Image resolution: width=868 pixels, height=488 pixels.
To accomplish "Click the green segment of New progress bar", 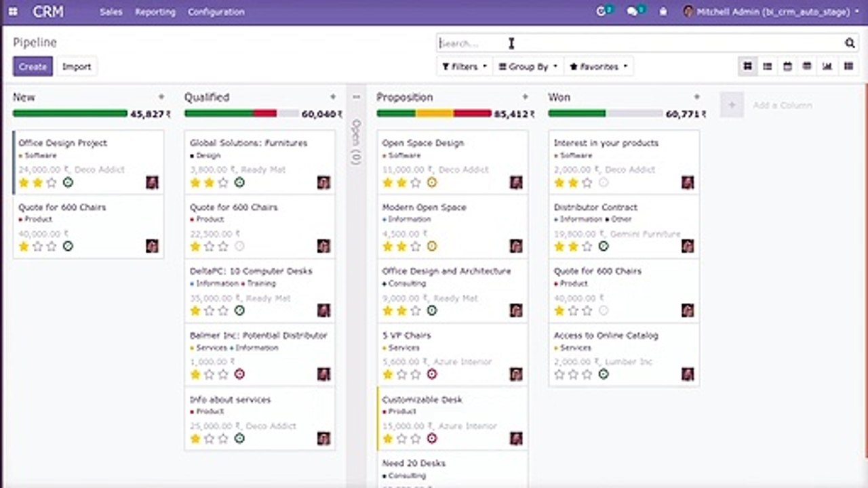I will coord(70,113).
